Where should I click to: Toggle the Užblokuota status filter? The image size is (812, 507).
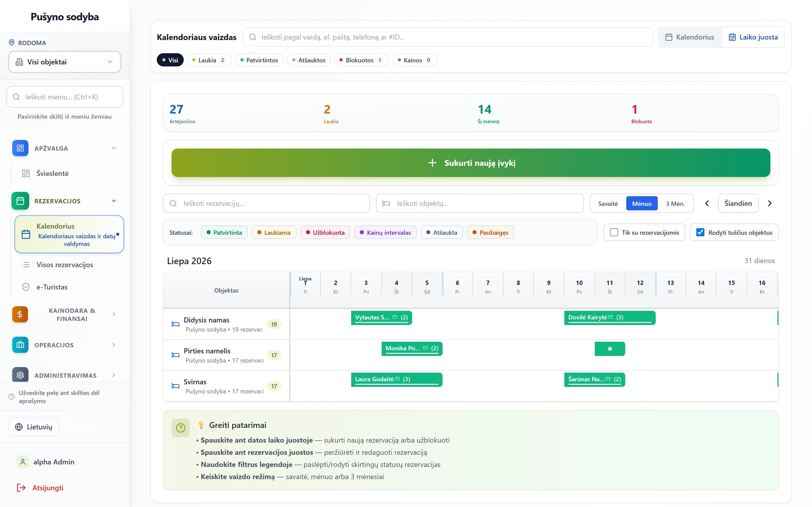(x=325, y=232)
